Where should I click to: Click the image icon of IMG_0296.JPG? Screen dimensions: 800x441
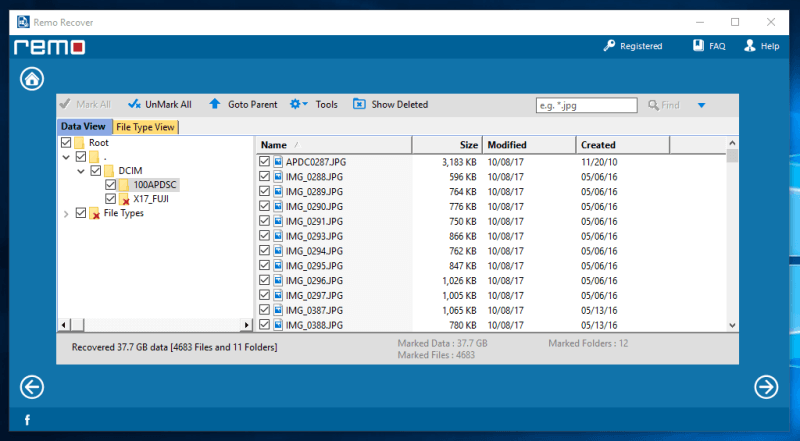pos(278,280)
